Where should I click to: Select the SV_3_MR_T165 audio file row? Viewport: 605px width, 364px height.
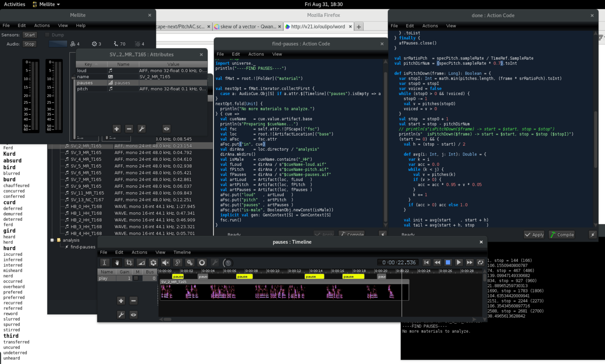[x=86, y=152]
